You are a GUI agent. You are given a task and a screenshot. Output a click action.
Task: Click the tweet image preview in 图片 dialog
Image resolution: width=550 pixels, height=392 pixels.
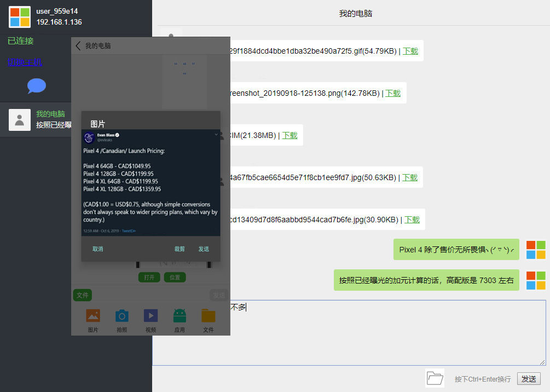(151, 182)
